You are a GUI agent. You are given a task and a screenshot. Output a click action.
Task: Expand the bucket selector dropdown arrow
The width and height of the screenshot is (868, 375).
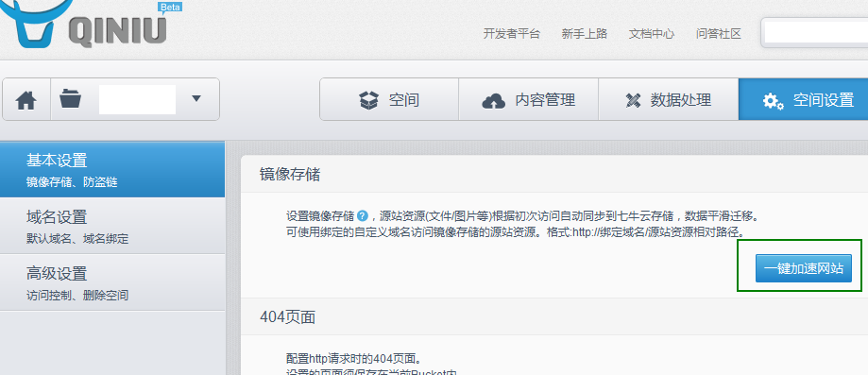(196, 98)
